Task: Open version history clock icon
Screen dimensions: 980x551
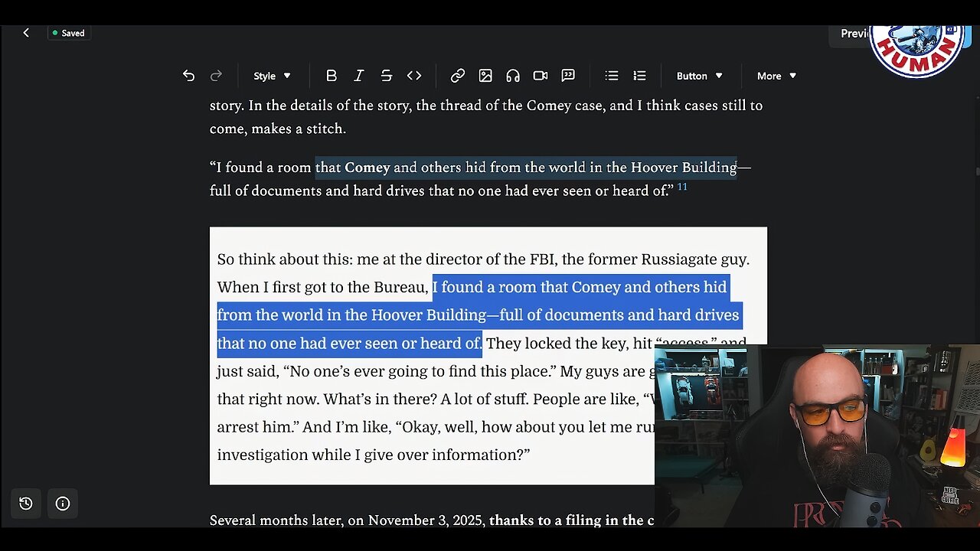Action: (x=26, y=504)
